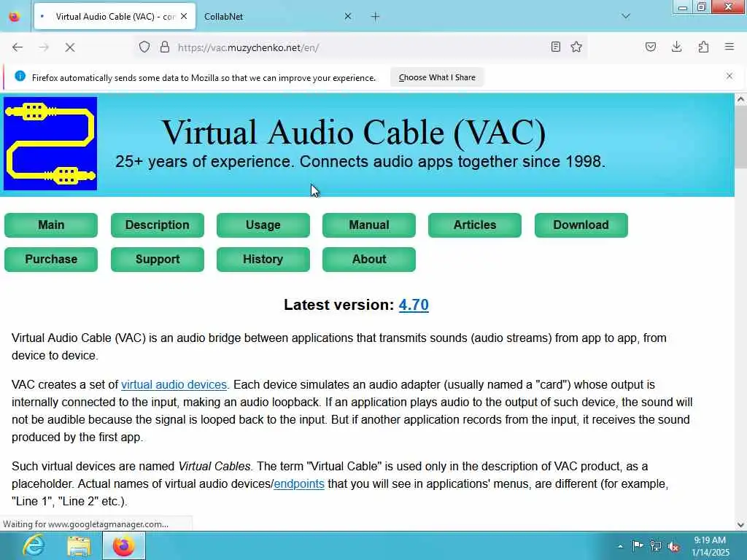Follow the 4.70 latest version link

click(414, 305)
